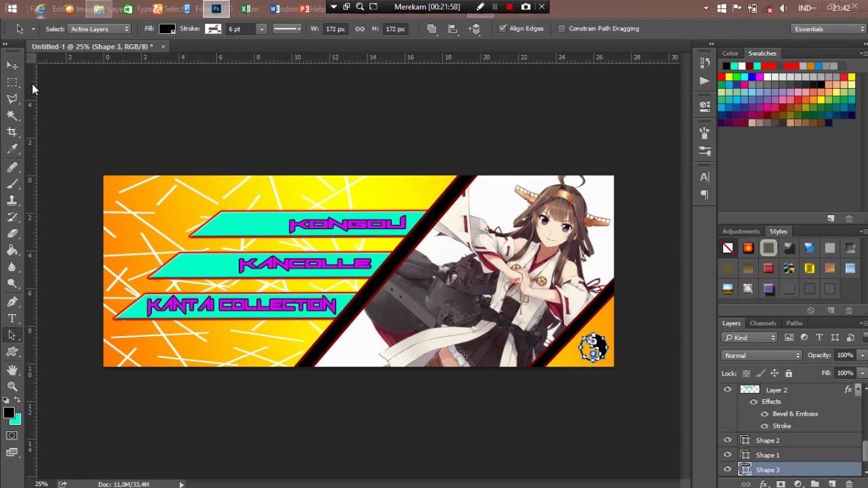Enable the Constrain Path Dragging checkbox
The image size is (868, 488).
562,28
